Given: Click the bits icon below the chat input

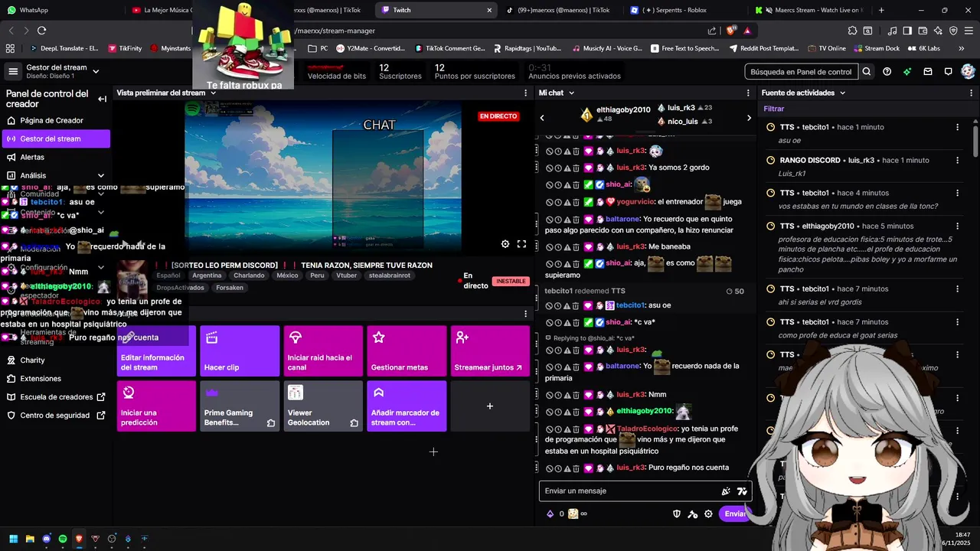Looking at the screenshot, I should coord(550,514).
